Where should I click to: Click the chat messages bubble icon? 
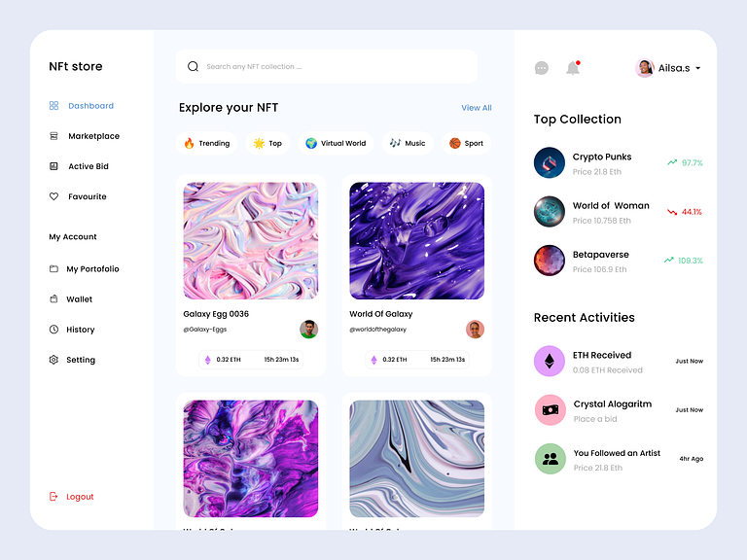pyautogui.click(x=542, y=68)
